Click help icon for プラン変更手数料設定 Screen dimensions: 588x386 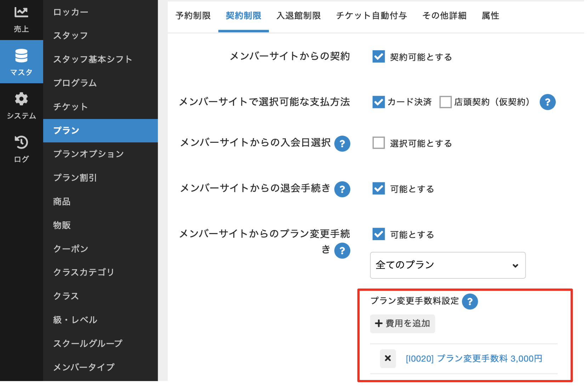pos(470,302)
